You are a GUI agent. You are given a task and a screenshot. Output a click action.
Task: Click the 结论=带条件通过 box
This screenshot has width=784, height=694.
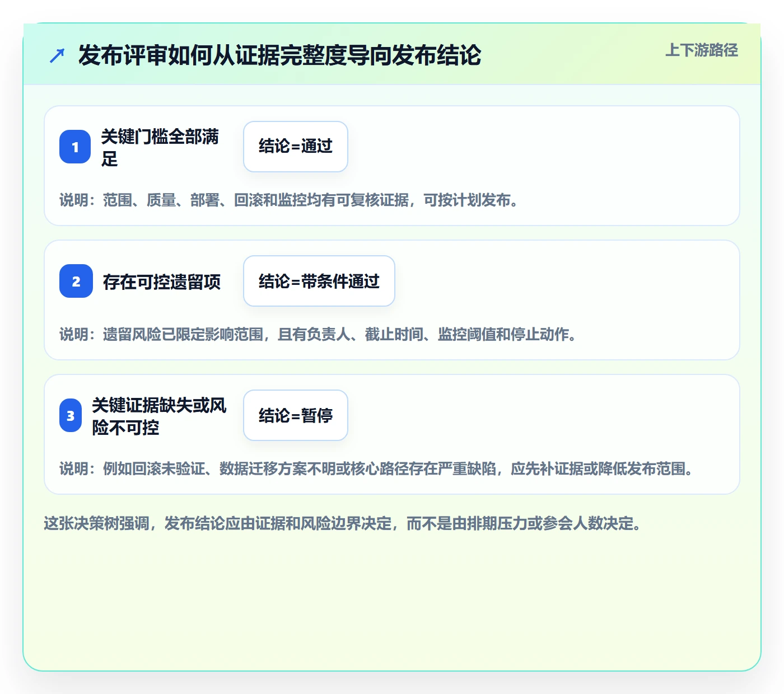[x=319, y=281]
